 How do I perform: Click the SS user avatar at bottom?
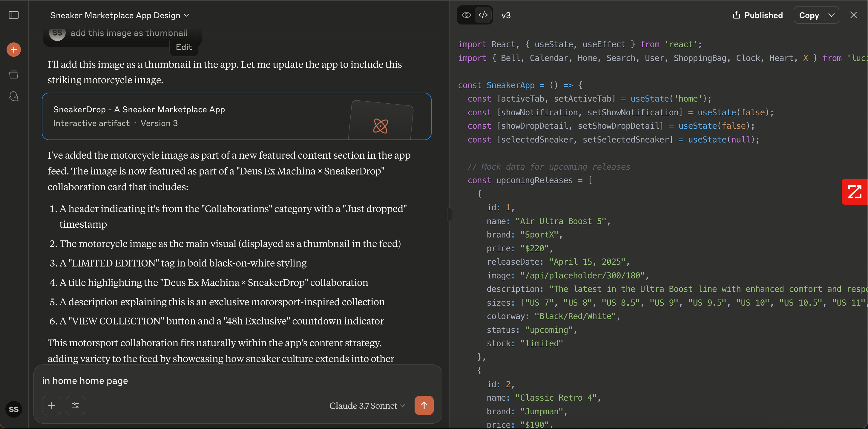14,409
